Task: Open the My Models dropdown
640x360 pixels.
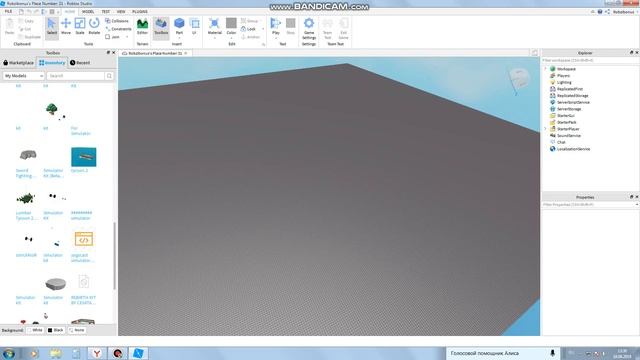Action: click(x=23, y=76)
